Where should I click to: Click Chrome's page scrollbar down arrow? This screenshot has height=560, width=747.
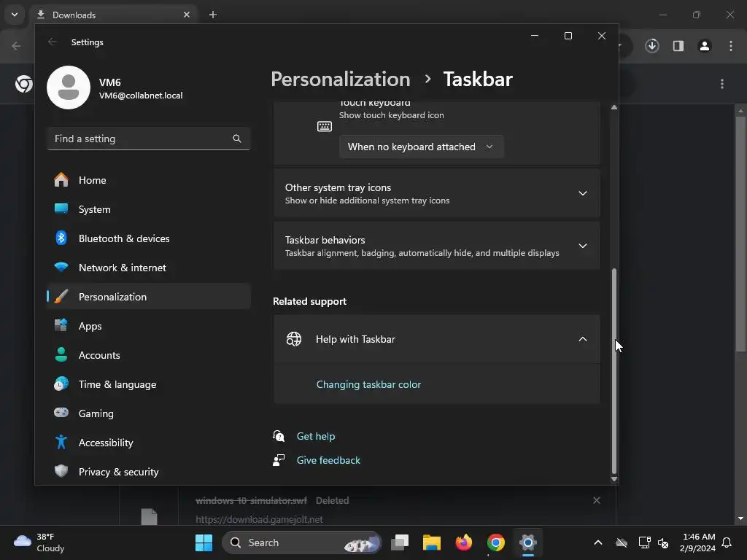(740, 518)
